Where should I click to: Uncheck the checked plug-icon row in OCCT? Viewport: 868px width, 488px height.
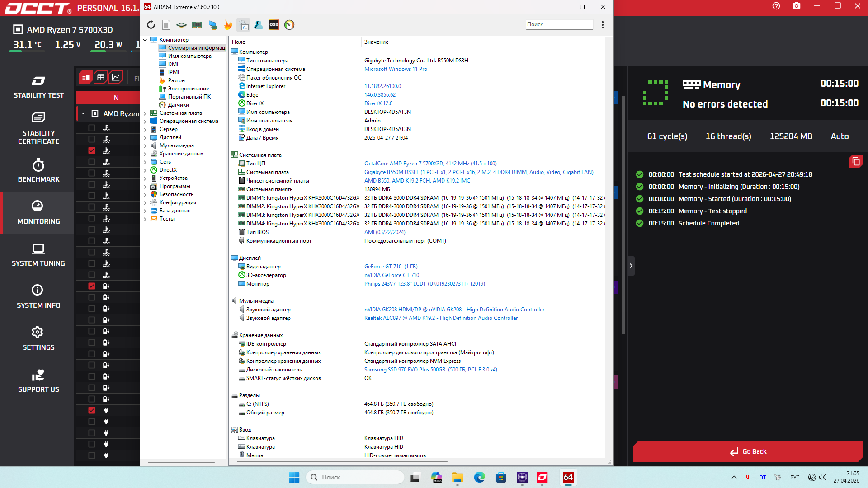tap(92, 410)
